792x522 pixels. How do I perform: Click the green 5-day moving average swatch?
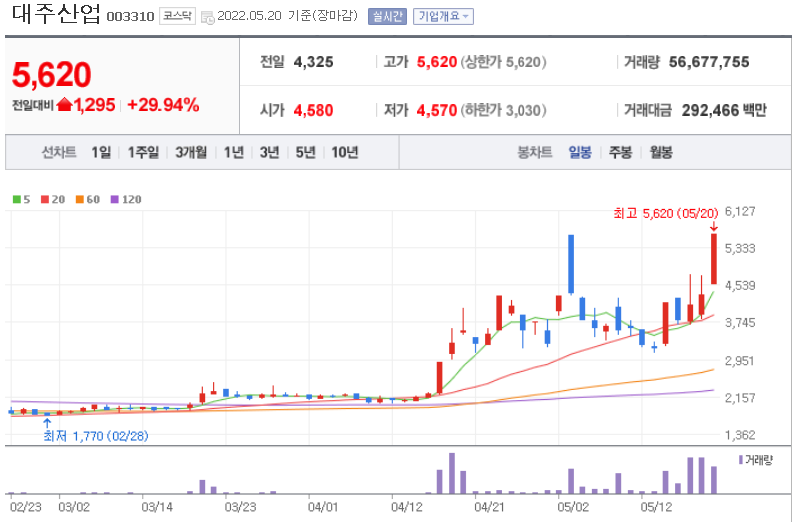[16, 200]
